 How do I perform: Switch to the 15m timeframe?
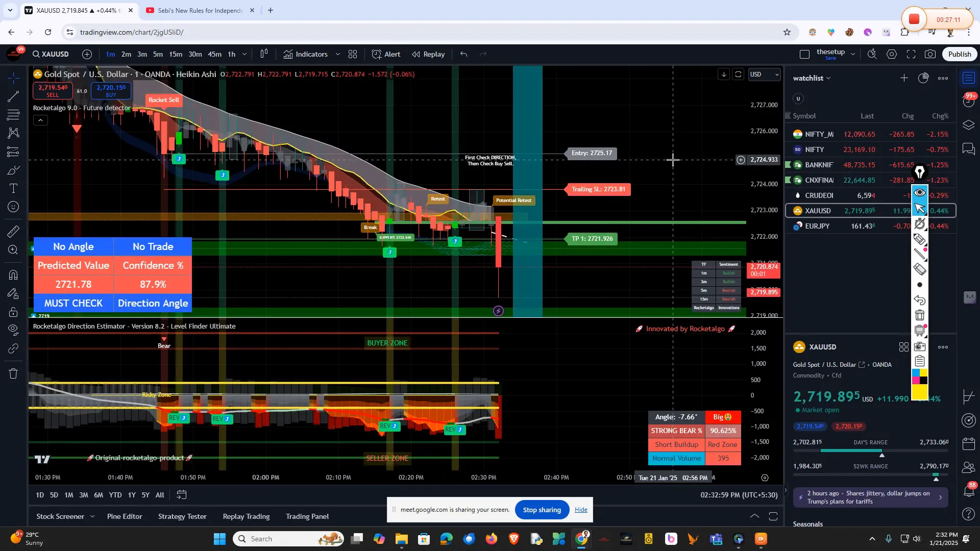[176, 54]
